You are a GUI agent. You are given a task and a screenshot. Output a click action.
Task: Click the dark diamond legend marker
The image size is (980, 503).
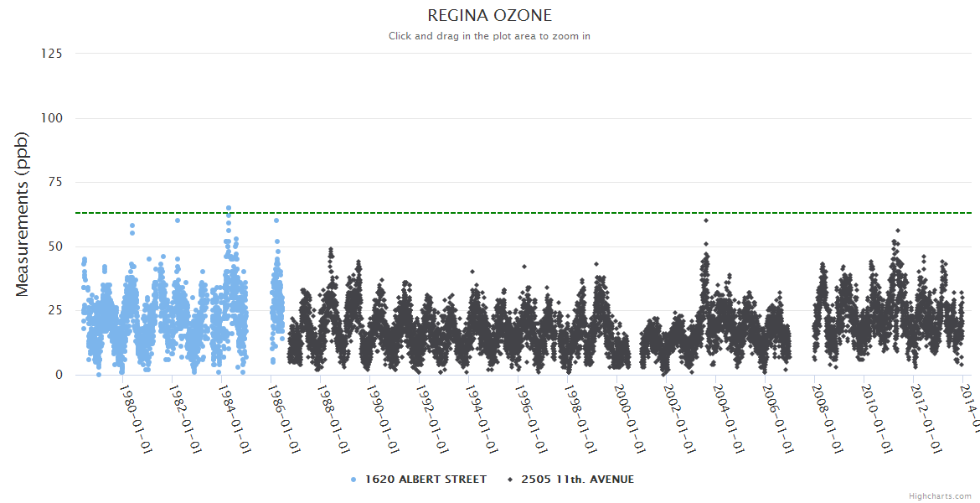click(x=509, y=480)
